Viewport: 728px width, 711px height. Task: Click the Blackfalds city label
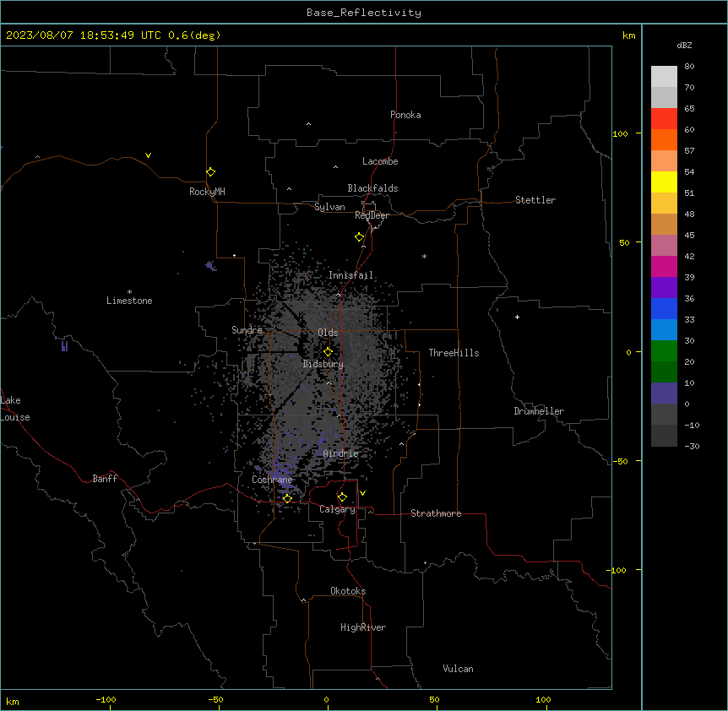click(x=372, y=188)
